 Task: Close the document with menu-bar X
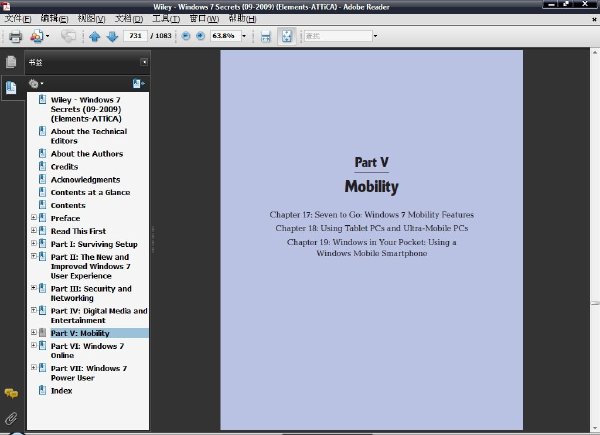coord(594,19)
